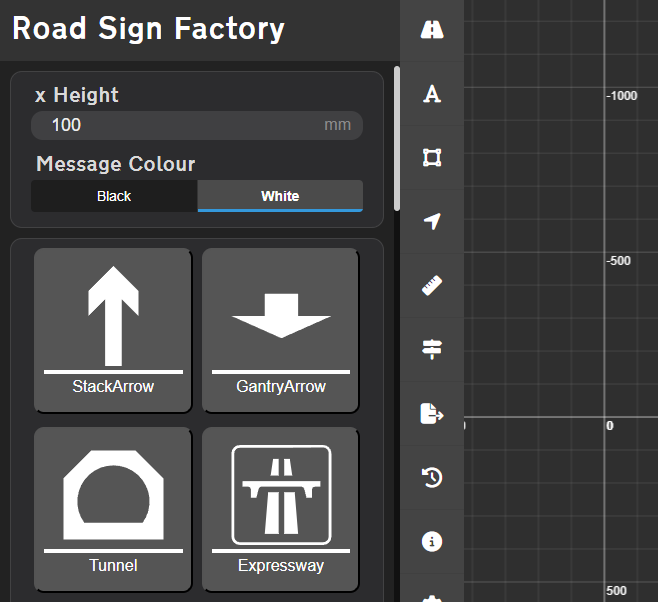Insert the GantryArrow symbol
This screenshot has width=658, height=602.
coord(280,329)
